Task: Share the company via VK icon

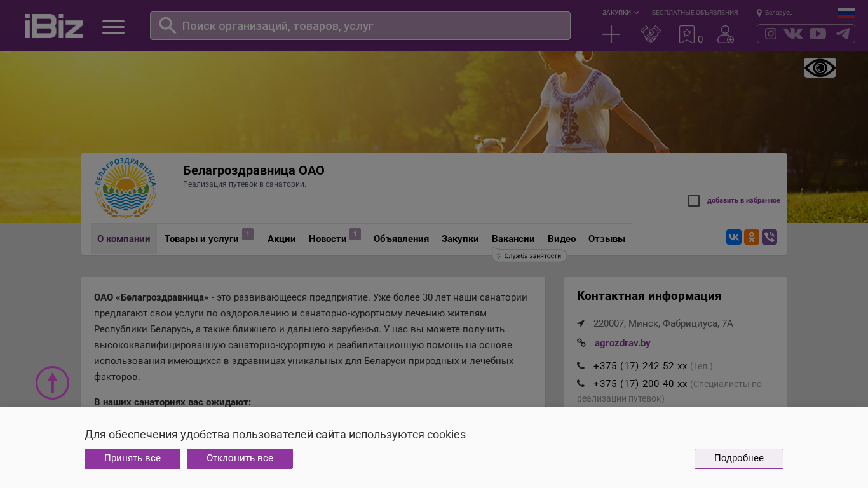Action: 734,237
